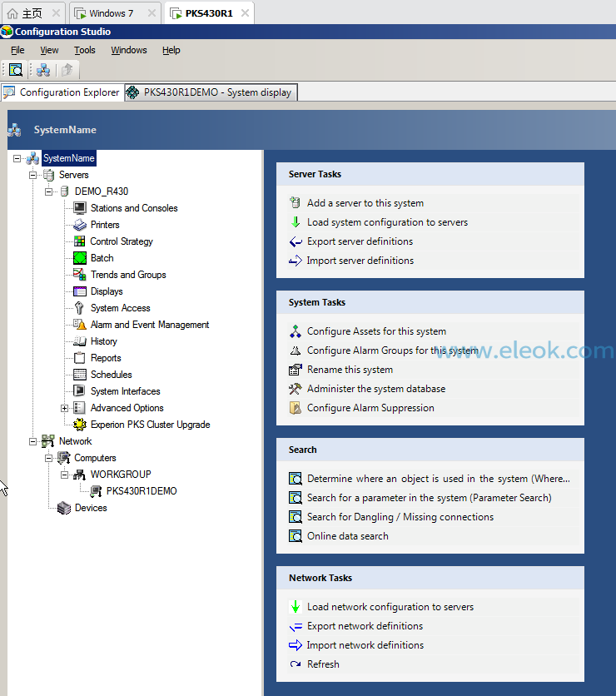Click the Experion PKS Cluster Upgrade gear icon
The image size is (616, 696).
(x=80, y=425)
